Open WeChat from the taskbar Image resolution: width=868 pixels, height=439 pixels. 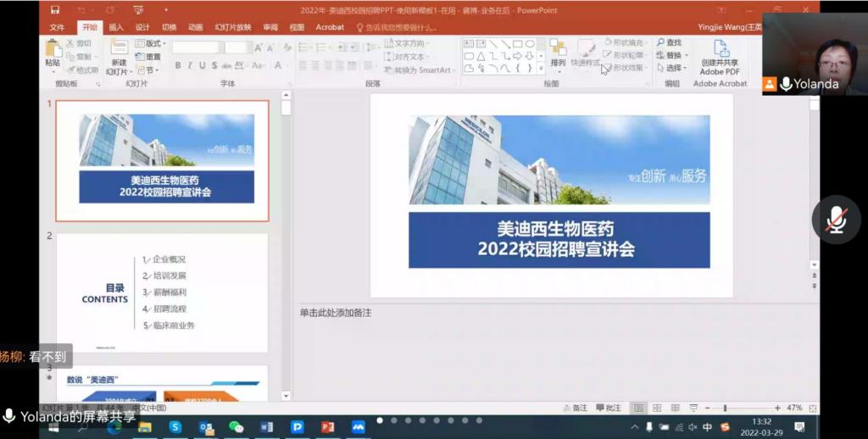tap(236, 427)
